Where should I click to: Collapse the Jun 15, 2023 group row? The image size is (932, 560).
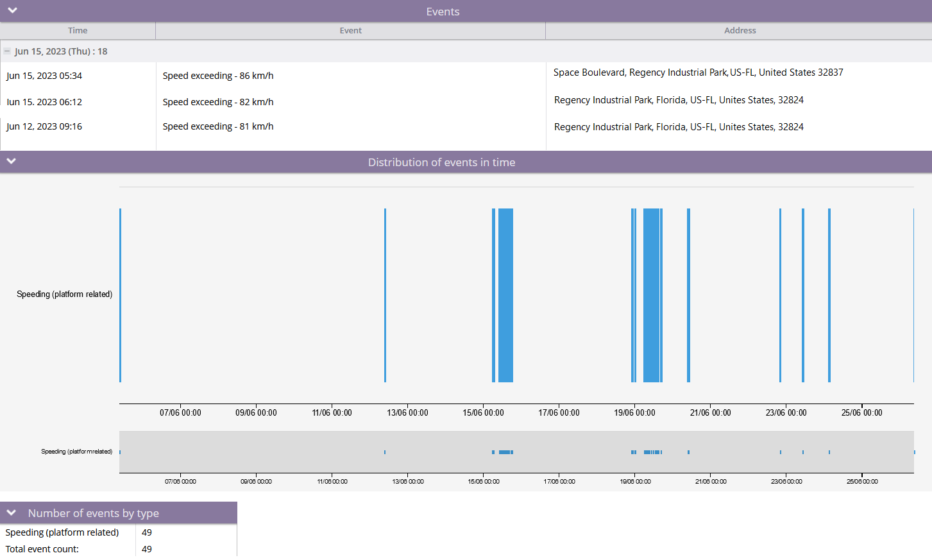pyautogui.click(x=7, y=51)
